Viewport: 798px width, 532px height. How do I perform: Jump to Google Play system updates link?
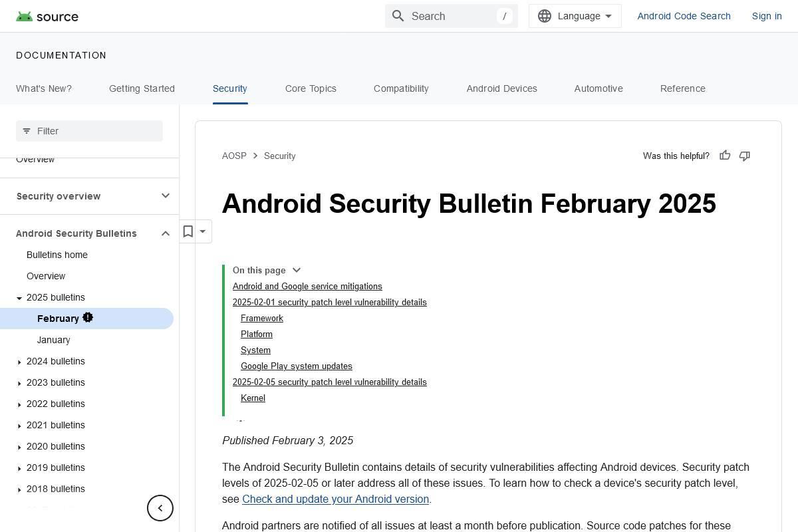[x=297, y=366]
